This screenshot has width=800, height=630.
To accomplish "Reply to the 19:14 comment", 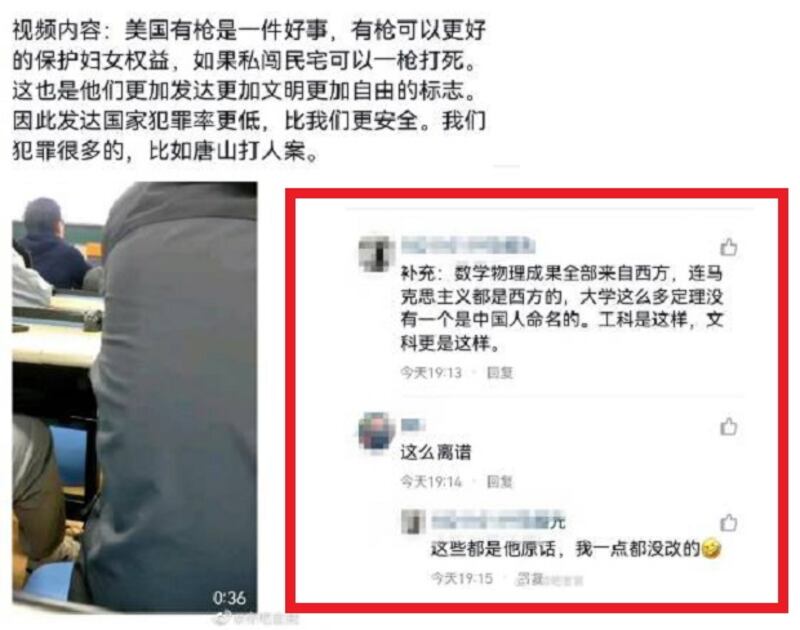I will point(499,481).
